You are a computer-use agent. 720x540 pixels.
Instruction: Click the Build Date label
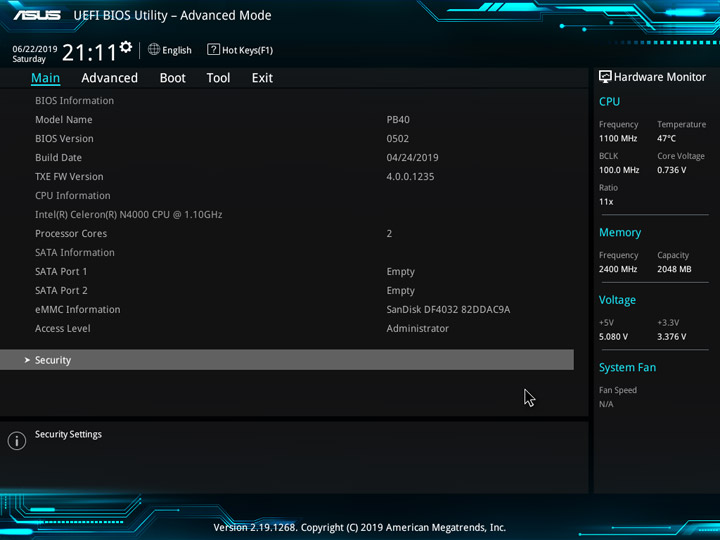coord(58,158)
